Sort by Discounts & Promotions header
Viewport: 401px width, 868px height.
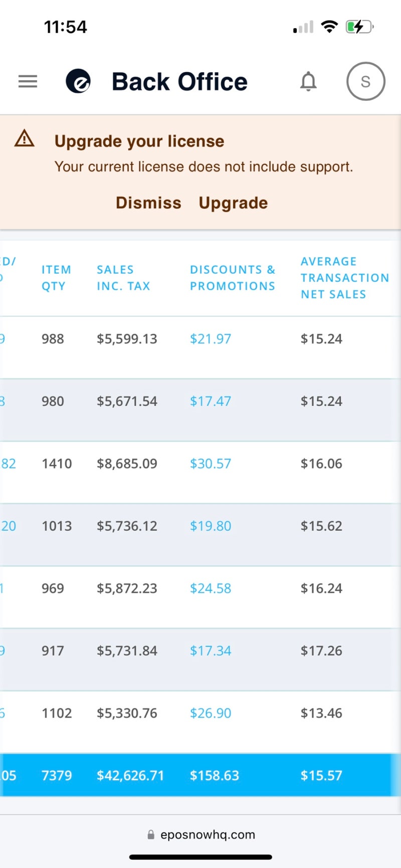click(x=233, y=278)
